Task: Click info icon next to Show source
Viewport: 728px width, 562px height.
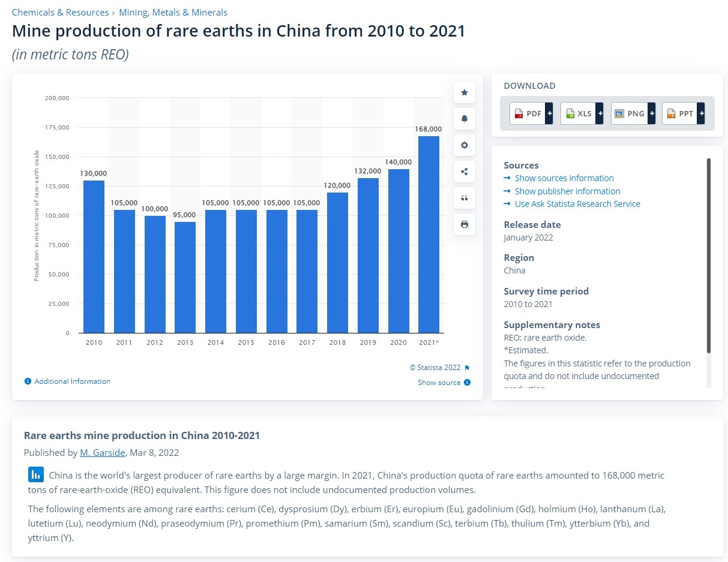Action: click(467, 383)
